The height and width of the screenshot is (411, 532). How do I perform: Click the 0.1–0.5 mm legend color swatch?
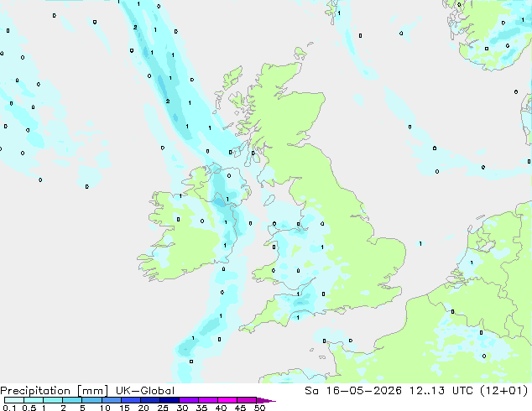pos(14,400)
